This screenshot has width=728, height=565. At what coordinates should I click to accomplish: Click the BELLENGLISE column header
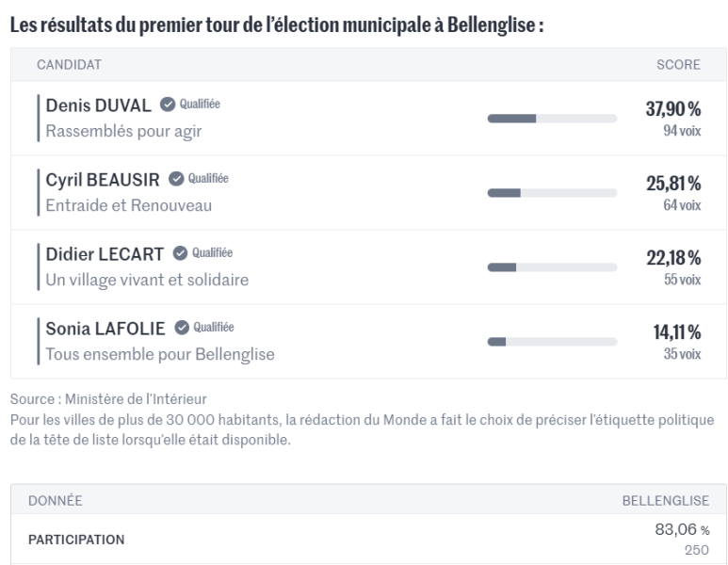click(666, 501)
